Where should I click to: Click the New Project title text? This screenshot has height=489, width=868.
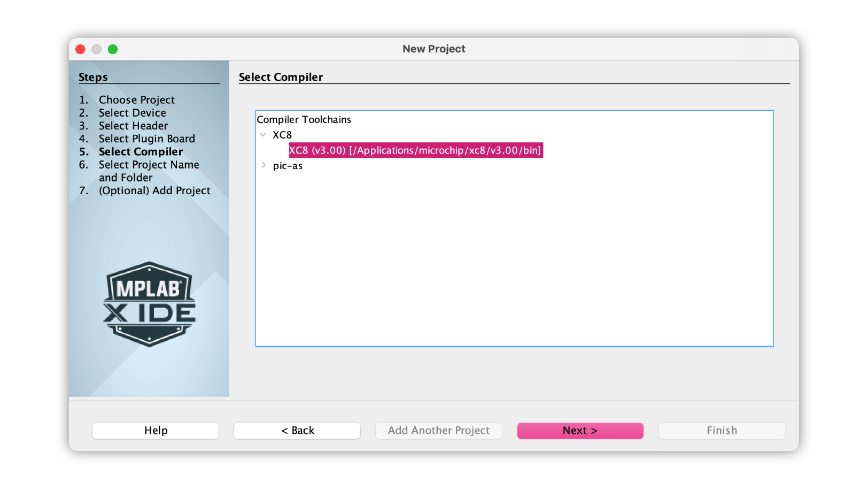tap(433, 49)
